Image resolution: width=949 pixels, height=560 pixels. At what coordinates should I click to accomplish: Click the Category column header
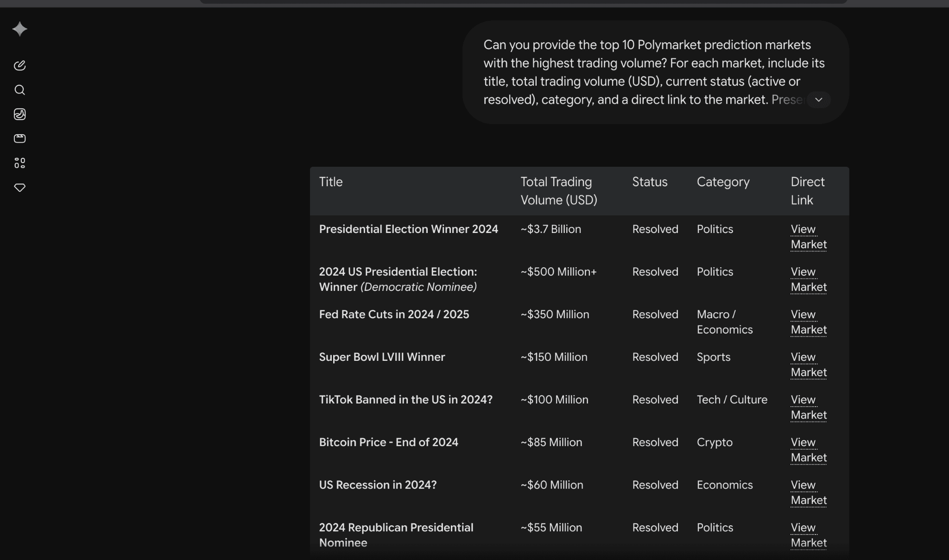tap(723, 182)
